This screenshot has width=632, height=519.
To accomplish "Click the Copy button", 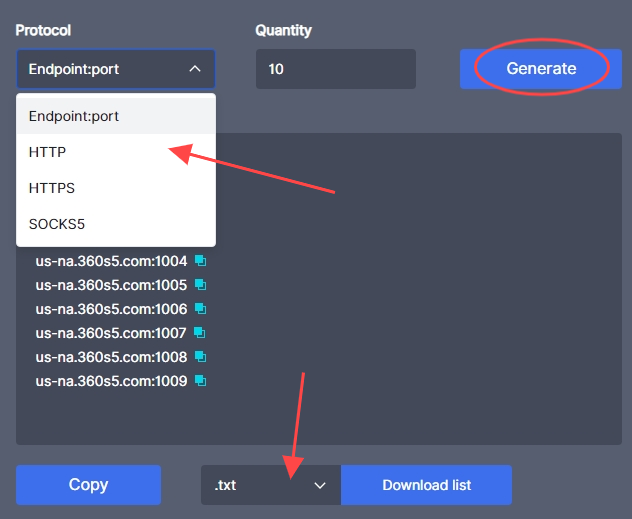I will pyautogui.click(x=88, y=485).
